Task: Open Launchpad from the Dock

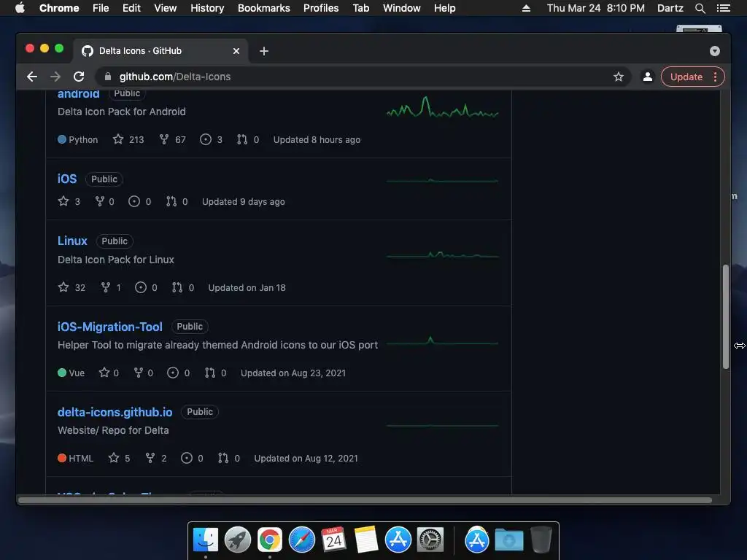Action: [x=238, y=540]
